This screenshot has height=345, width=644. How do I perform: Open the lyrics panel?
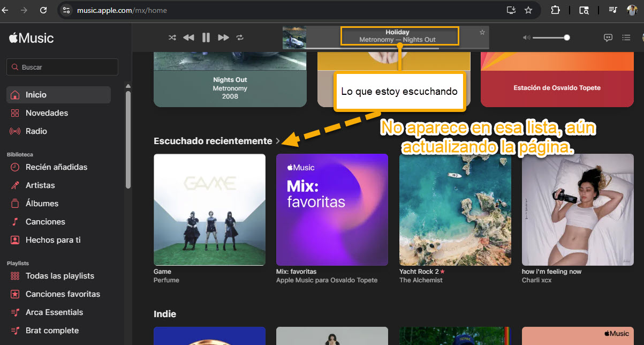click(608, 37)
